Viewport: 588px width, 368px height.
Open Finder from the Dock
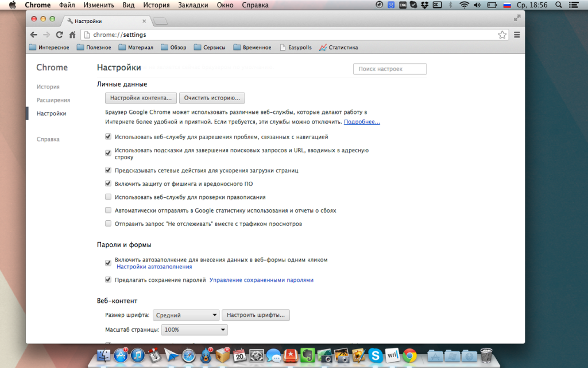[x=104, y=355]
